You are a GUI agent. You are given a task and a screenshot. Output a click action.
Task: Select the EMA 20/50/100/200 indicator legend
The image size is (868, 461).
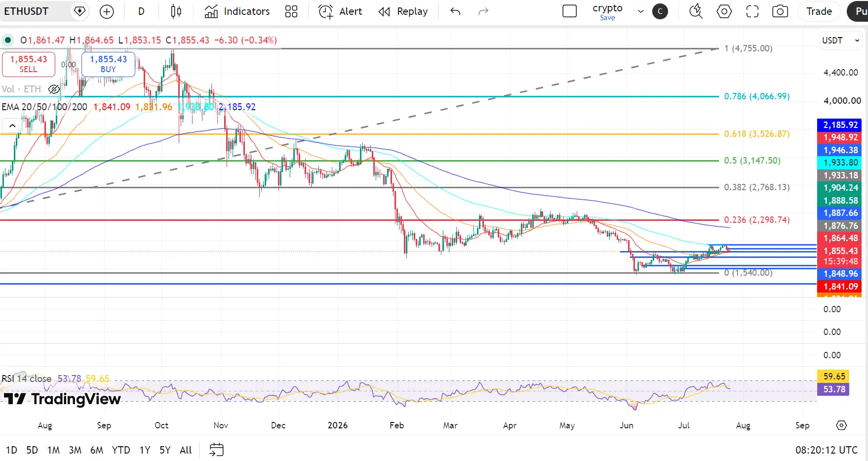(44, 107)
